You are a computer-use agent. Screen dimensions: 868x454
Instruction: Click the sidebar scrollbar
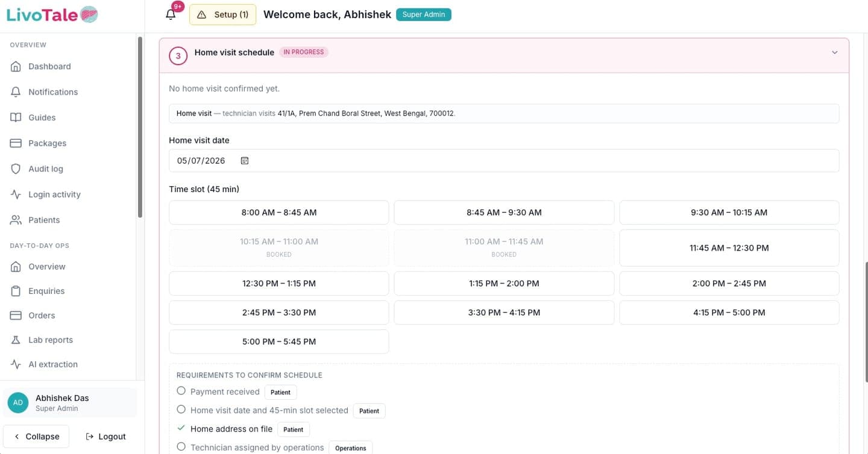coord(140,126)
